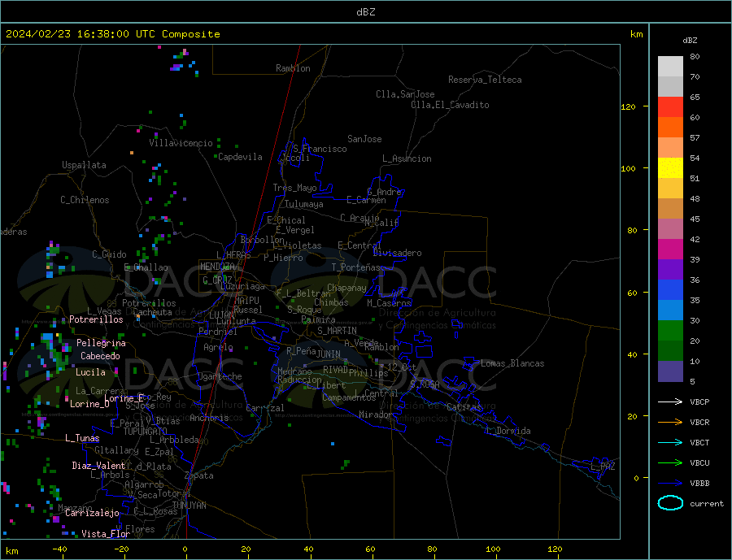Click the green VBCU arrow legend icon
Screen dimensions: 732x560
point(670,463)
